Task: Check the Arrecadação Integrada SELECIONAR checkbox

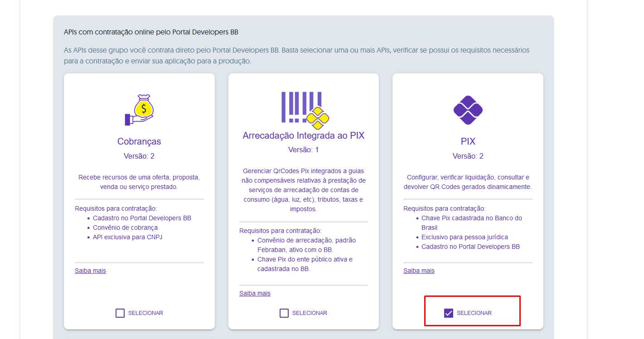Action: coord(284,313)
